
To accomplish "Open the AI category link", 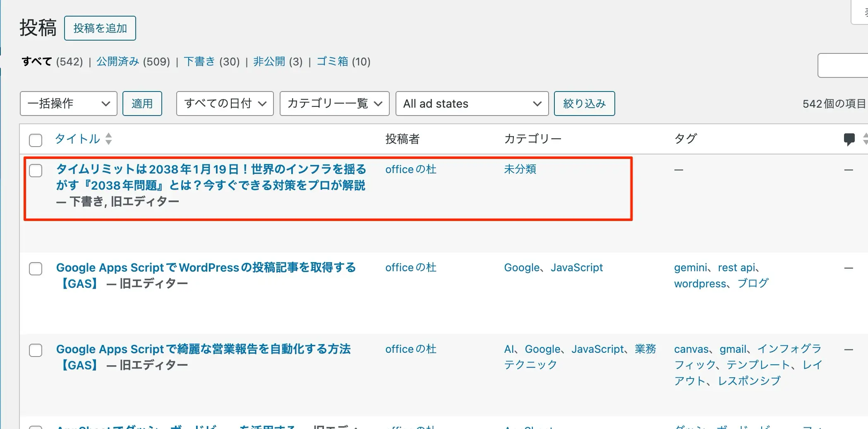I will click(509, 349).
